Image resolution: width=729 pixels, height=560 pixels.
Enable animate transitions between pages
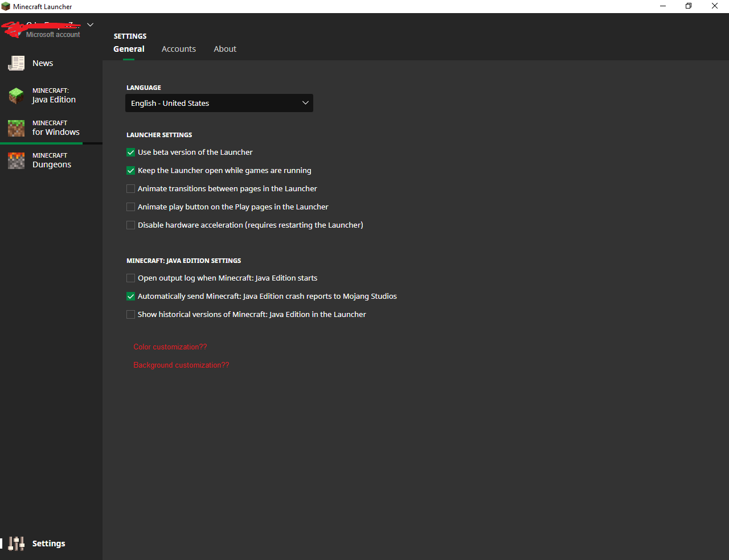(131, 189)
